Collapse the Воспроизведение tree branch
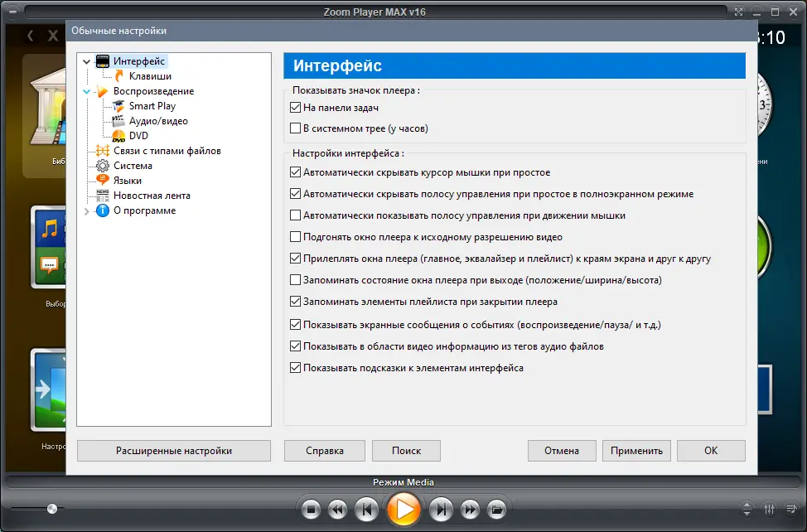Image resolution: width=807 pixels, height=532 pixels. [x=86, y=91]
